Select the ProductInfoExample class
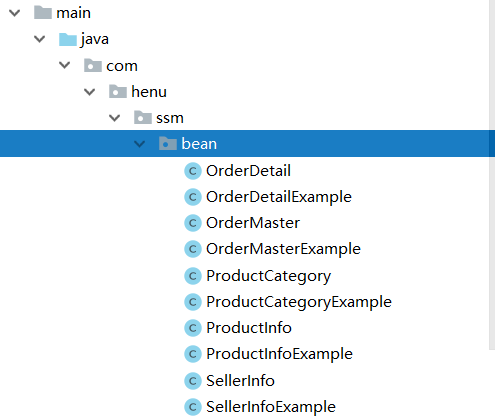Viewport: 495px width, 420px height. pyautogui.click(x=279, y=354)
